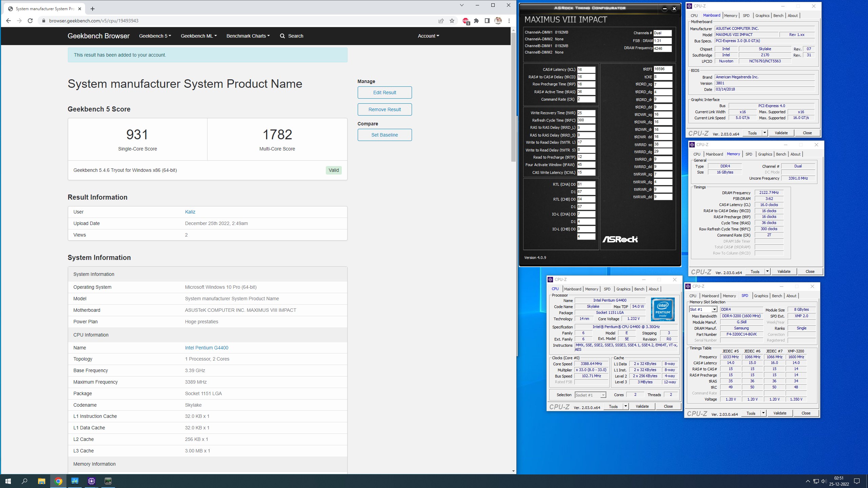Select Mainboard tab in CPU CPU-Z window
The height and width of the screenshot is (488, 868).
pos(572,289)
